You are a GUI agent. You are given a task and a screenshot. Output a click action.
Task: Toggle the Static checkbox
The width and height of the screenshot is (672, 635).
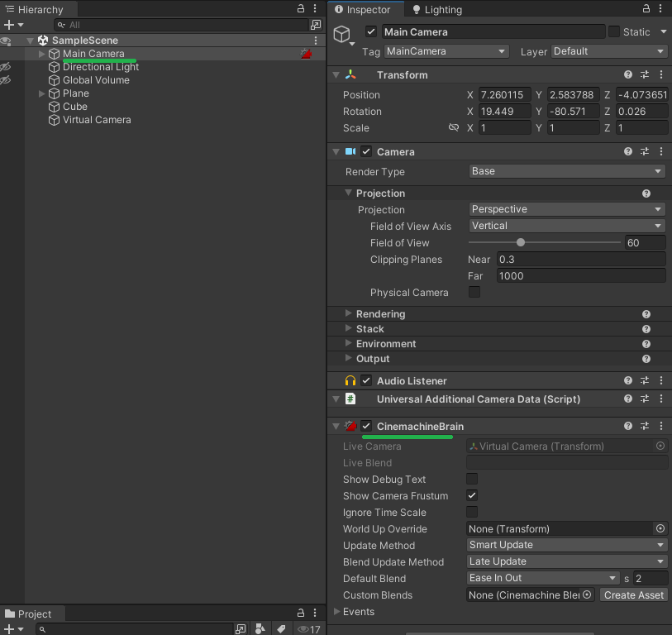click(x=614, y=31)
